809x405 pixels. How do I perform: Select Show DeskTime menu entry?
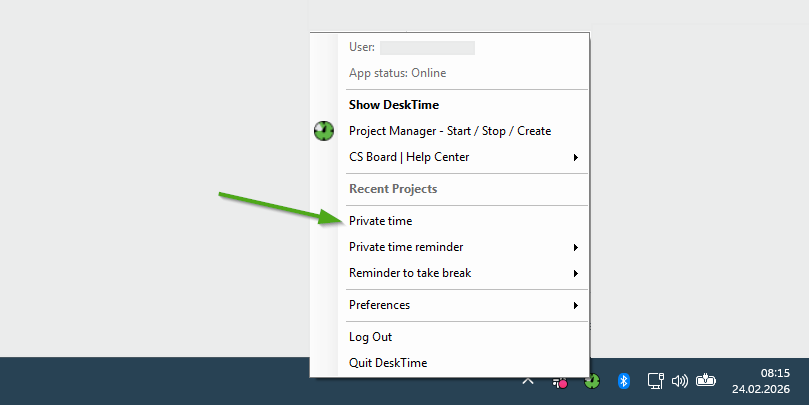click(393, 105)
